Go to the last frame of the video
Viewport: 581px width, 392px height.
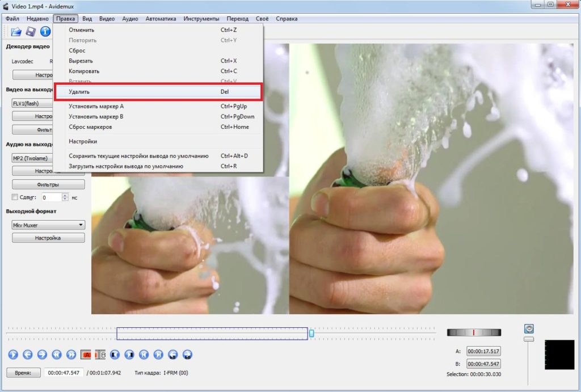(x=158, y=355)
